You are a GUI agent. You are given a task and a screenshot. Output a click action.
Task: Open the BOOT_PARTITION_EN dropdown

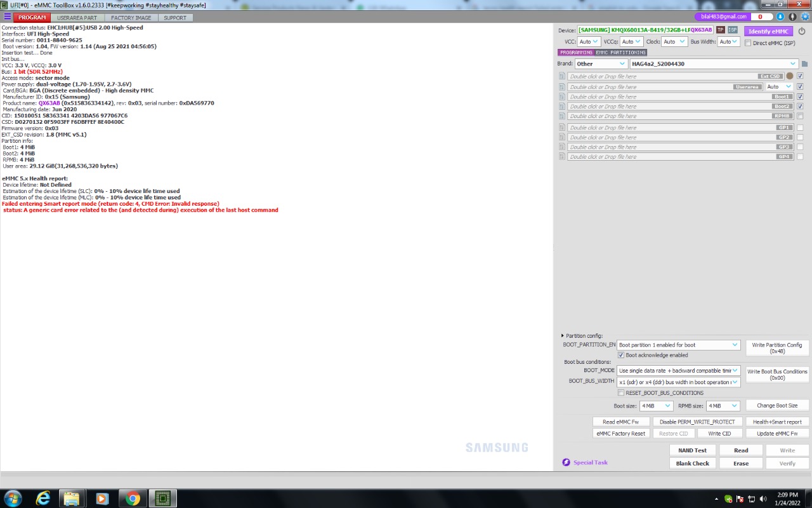pyautogui.click(x=679, y=345)
